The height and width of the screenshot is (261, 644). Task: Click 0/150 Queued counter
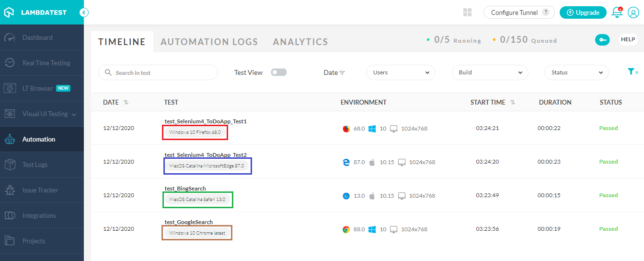tap(525, 40)
